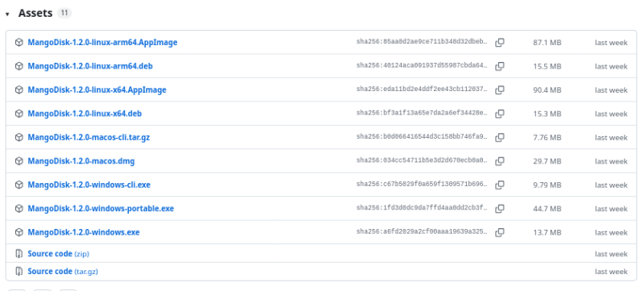Copy SHA256 for windows-portable.exe
Image resolution: width=644 pixels, height=291 pixels.
499,209
